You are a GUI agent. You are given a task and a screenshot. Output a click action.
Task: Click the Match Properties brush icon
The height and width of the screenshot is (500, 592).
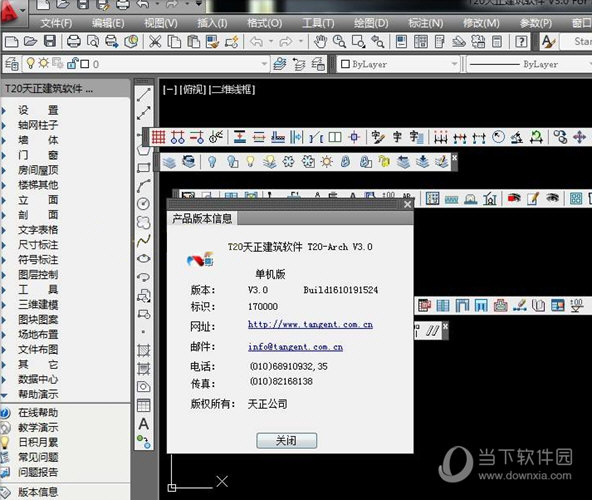(x=213, y=42)
